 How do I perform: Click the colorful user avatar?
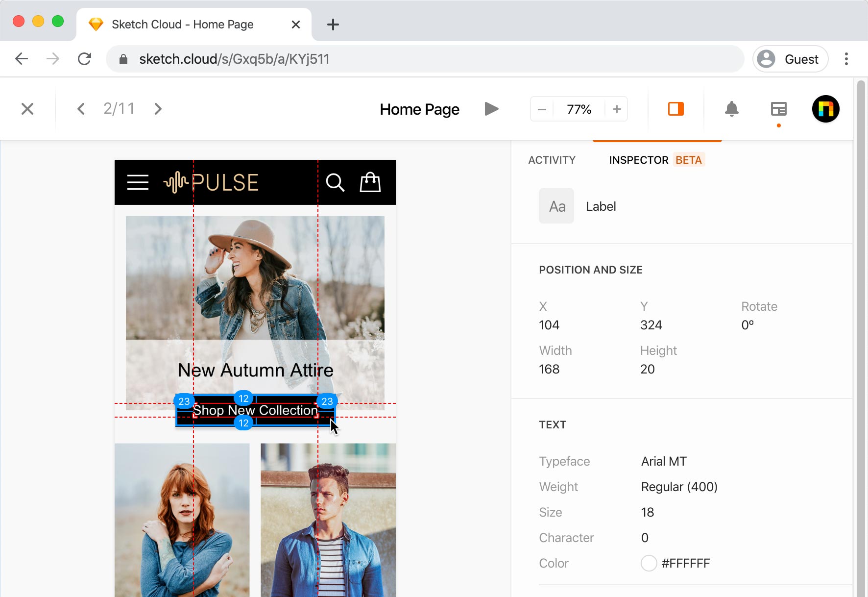coord(825,109)
